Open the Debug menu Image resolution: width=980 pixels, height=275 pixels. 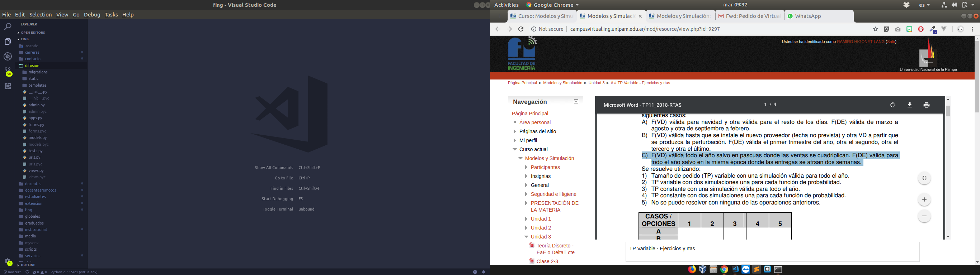[x=92, y=15]
